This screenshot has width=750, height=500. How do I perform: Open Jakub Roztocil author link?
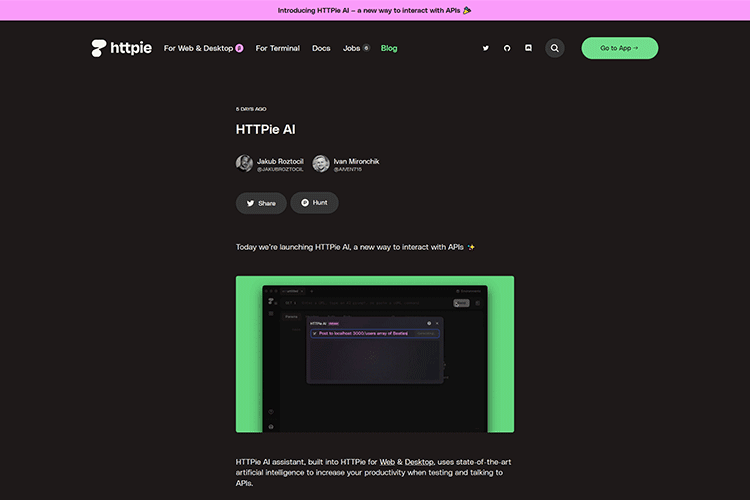click(280, 161)
